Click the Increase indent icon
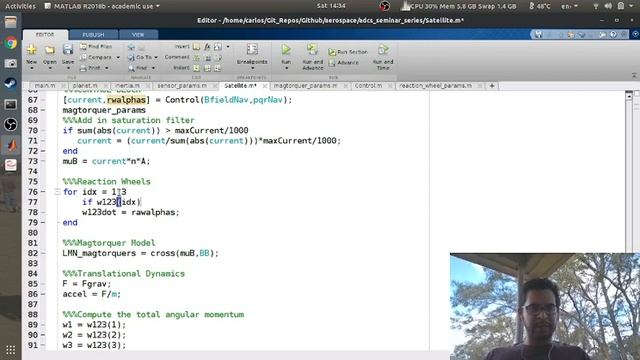The height and width of the screenshot is (360, 640). pyautogui.click(x=207, y=68)
